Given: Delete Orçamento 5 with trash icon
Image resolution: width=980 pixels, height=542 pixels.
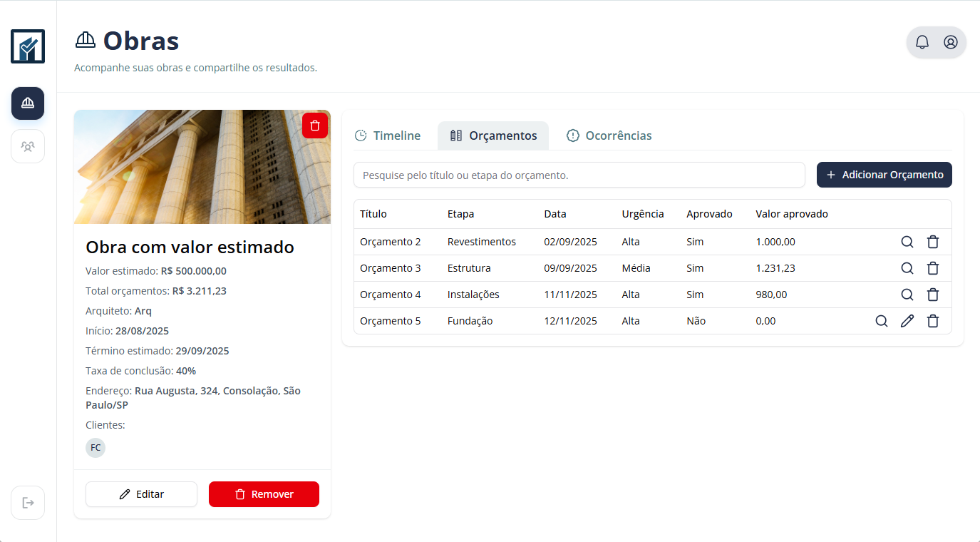Looking at the screenshot, I should [x=932, y=321].
